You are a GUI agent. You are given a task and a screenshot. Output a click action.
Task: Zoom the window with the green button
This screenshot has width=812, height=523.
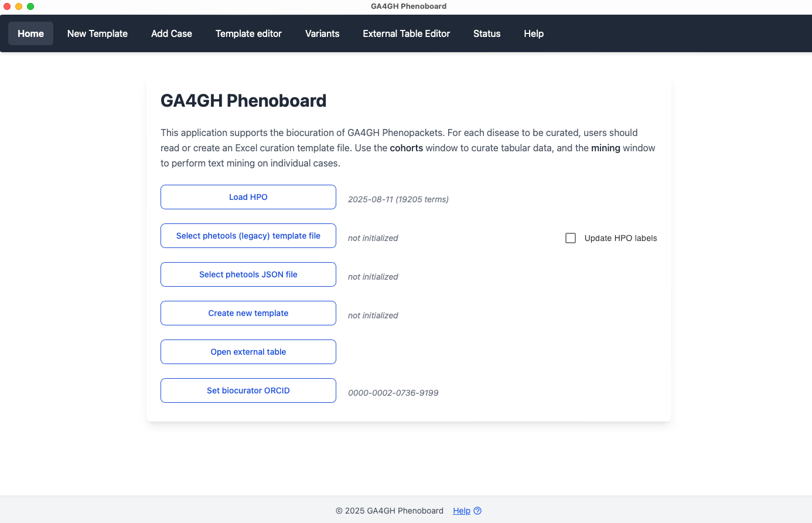pos(30,6)
